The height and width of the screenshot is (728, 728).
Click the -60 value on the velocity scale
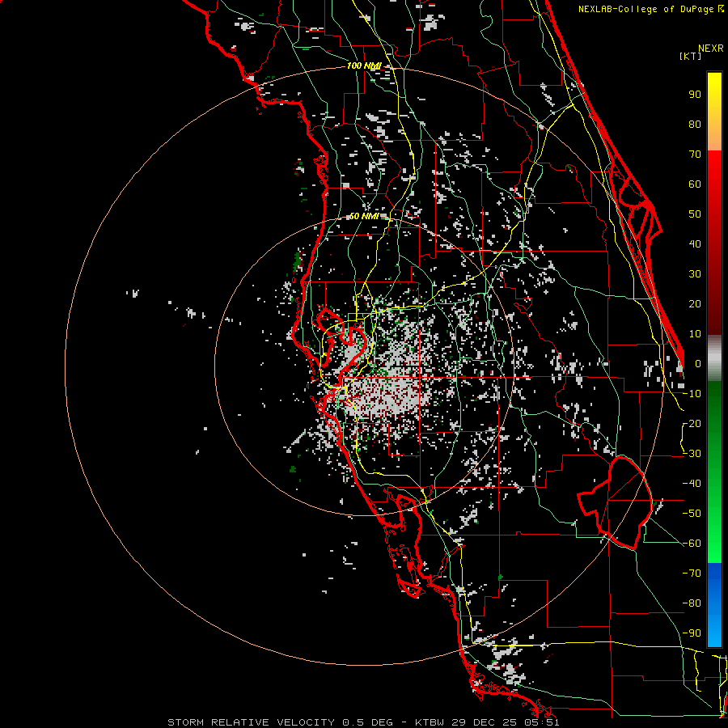tap(692, 544)
